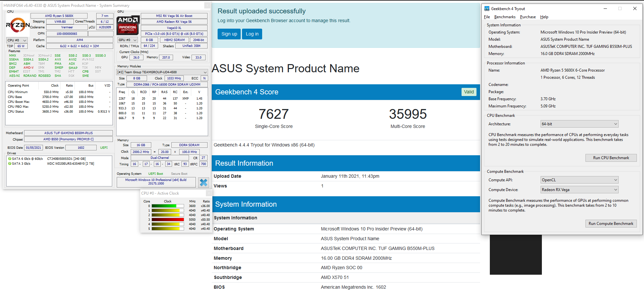Click the red Core 3 clock bar
The height and width of the screenshot is (290, 644).
[x=168, y=220]
